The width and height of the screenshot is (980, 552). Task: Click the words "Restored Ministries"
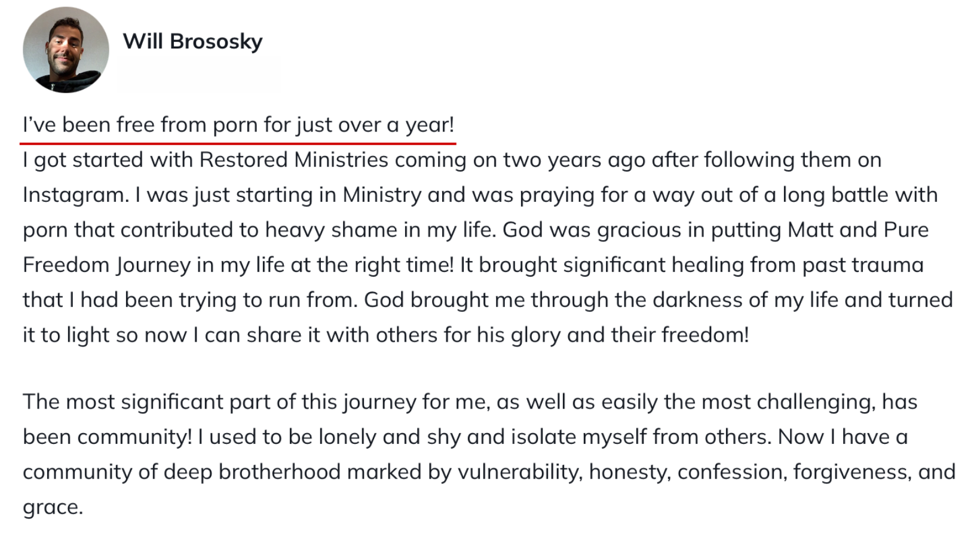click(293, 160)
